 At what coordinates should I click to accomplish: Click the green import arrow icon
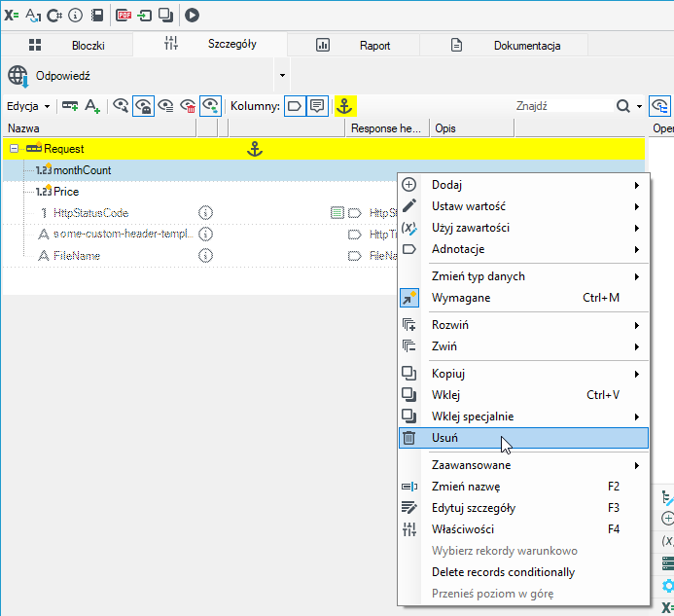pyautogui.click(x=144, y=16)
